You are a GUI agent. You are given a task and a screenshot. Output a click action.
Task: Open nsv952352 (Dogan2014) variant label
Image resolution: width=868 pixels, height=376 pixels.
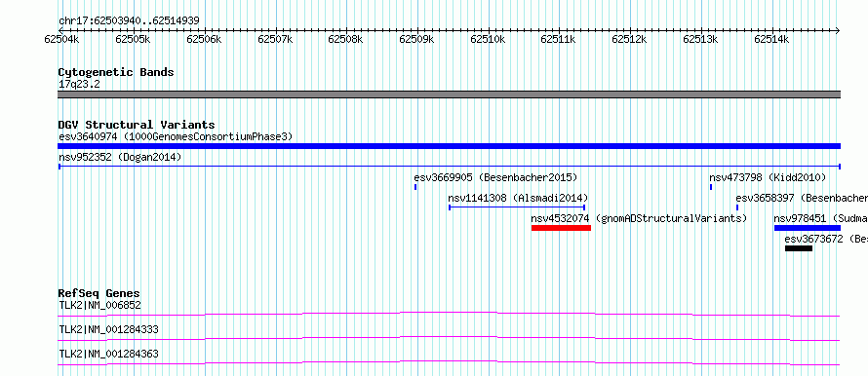tap(120, 157)
